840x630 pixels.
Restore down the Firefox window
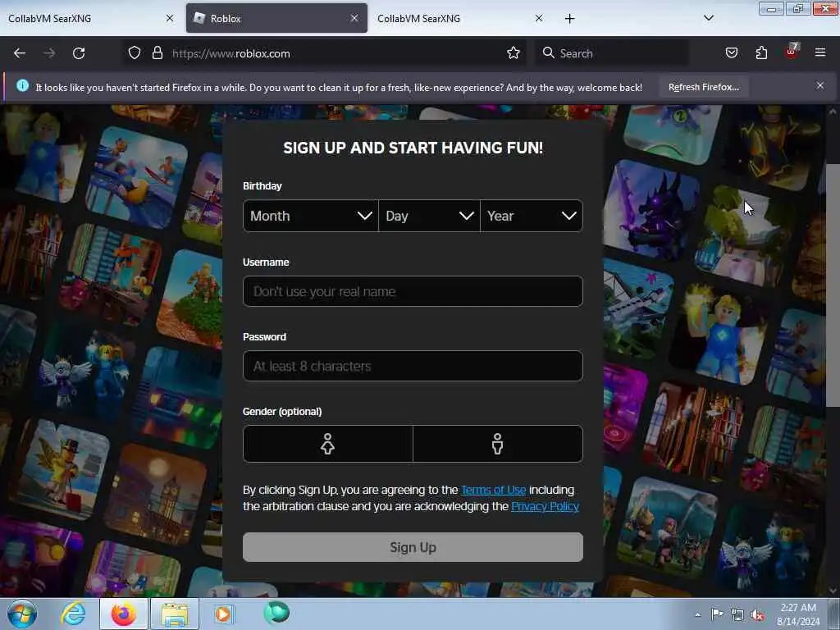click(x=798, y=9)
